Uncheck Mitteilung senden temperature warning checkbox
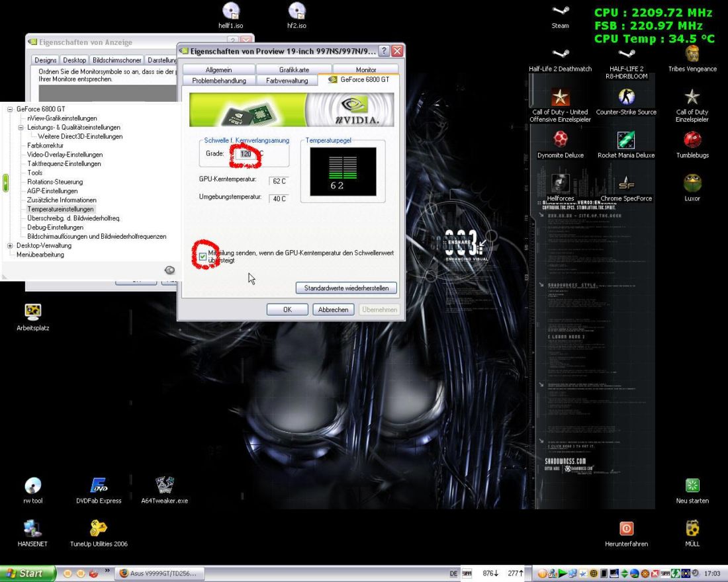Viewport: 728px width, 582px height. click(x=203, y=256)
